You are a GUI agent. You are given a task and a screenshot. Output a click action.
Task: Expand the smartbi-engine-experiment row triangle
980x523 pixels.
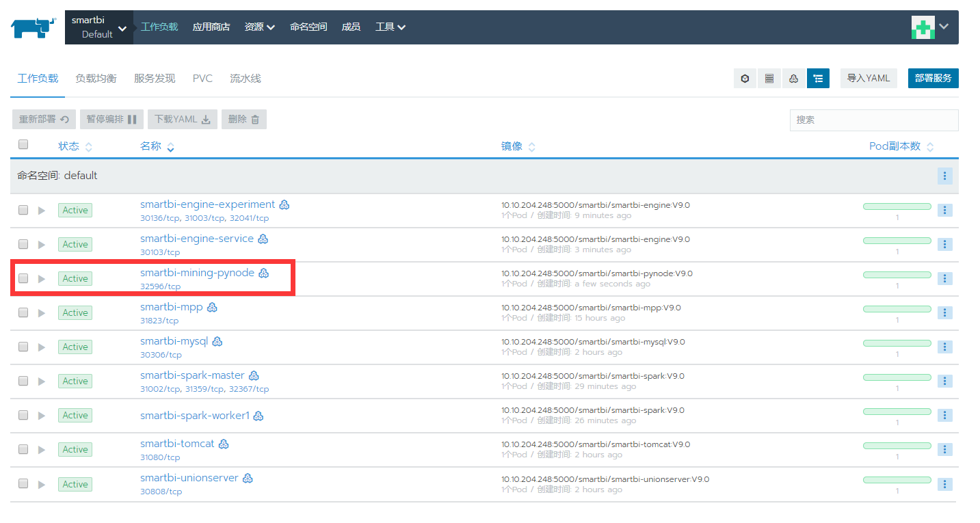tap(42, 210)
